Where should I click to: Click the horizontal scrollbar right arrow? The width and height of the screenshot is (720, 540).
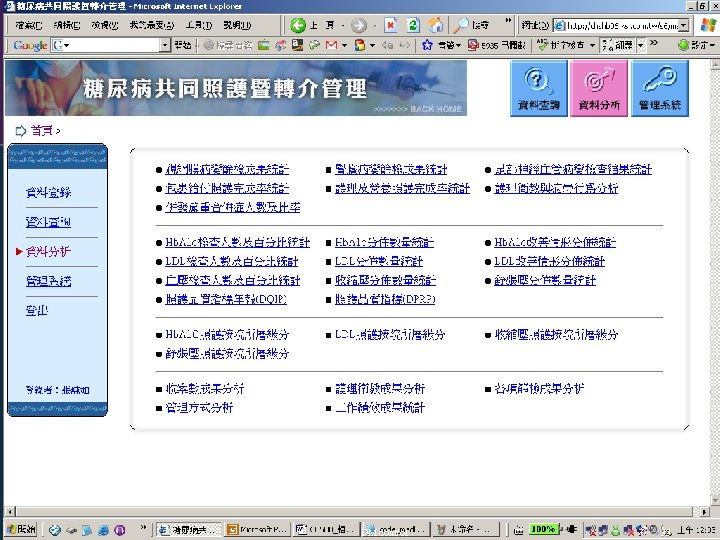[x=704, y=511]
